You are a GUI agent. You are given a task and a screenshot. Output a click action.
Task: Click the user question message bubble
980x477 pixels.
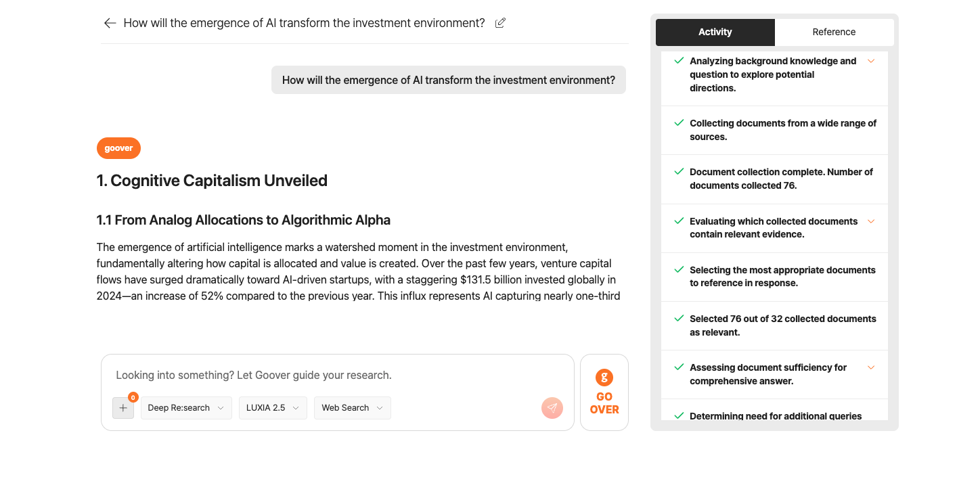pos(449,80)
